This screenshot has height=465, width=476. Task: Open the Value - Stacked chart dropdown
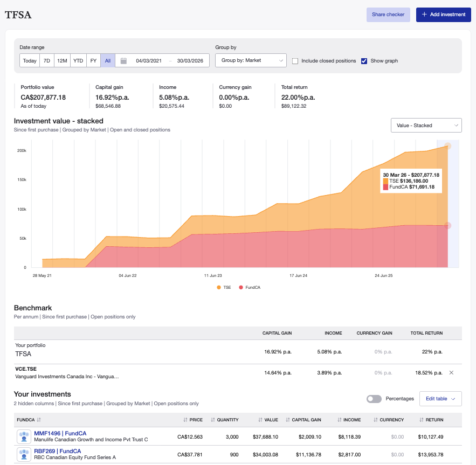coord(426,125)
